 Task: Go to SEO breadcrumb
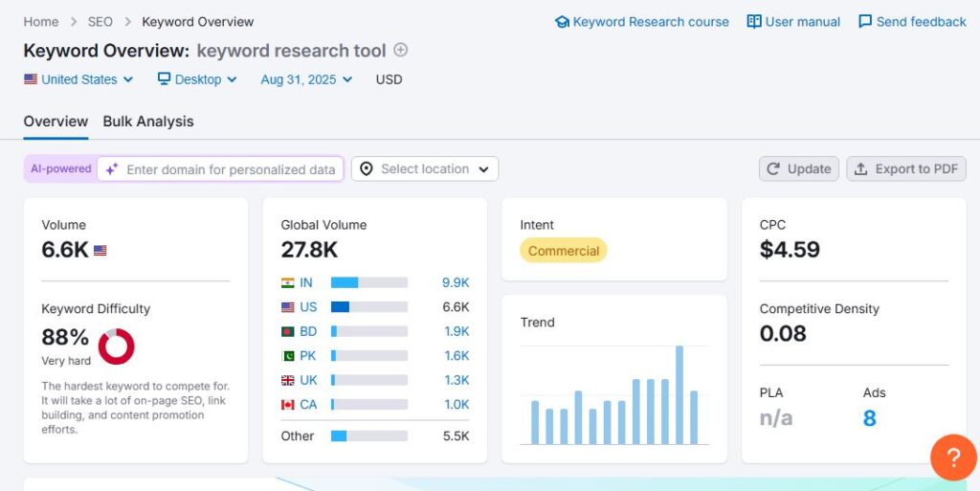click(100, 22)
